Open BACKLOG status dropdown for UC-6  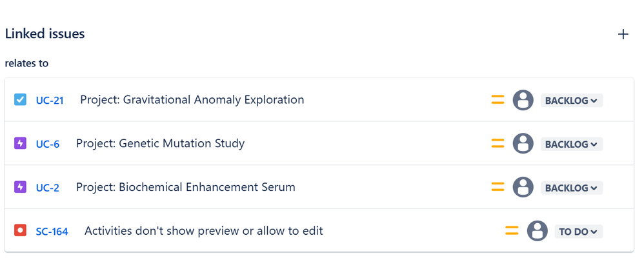571,144
